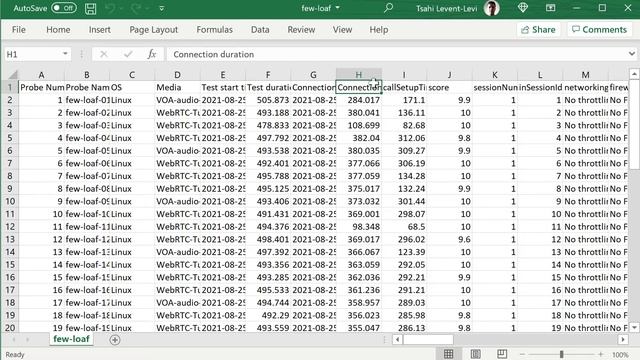Viewport: 640px width, 360px height.
Task: Open the File tab
Action: point(19,30)
